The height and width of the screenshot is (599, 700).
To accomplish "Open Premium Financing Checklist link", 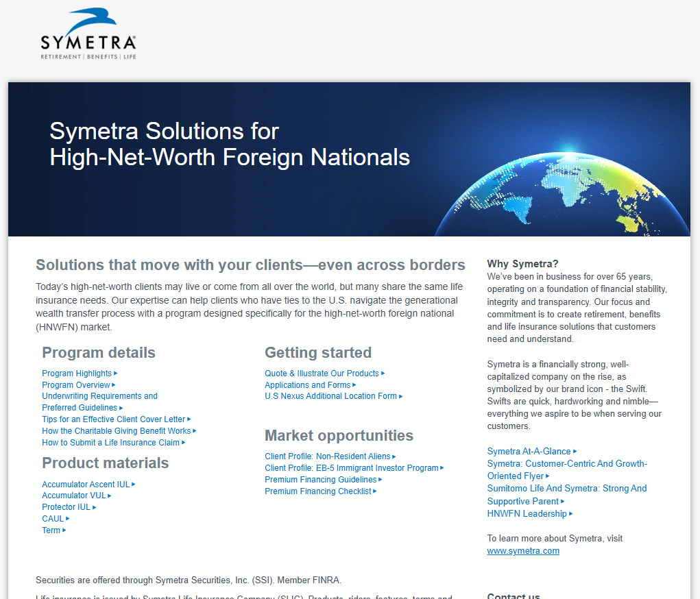I will (x=318, y=491).
